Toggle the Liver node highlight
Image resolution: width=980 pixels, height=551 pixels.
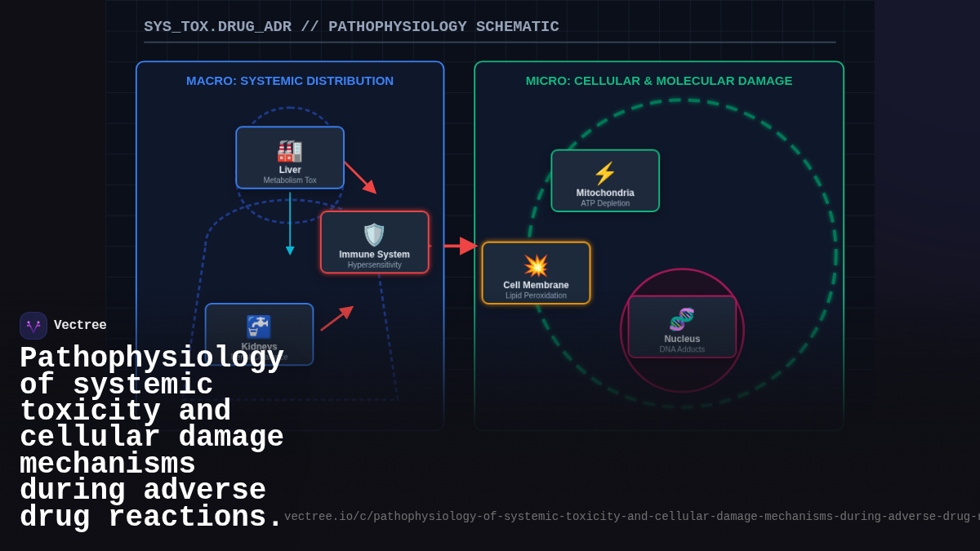tap(290, 158)
